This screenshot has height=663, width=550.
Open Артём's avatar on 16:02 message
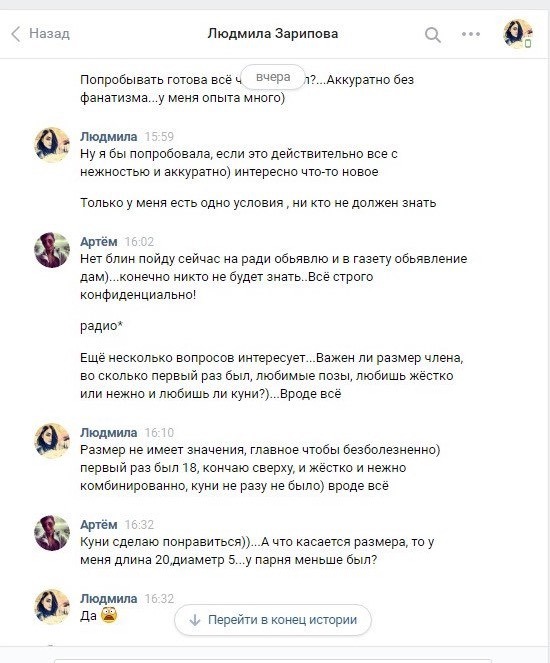[52, 249]
